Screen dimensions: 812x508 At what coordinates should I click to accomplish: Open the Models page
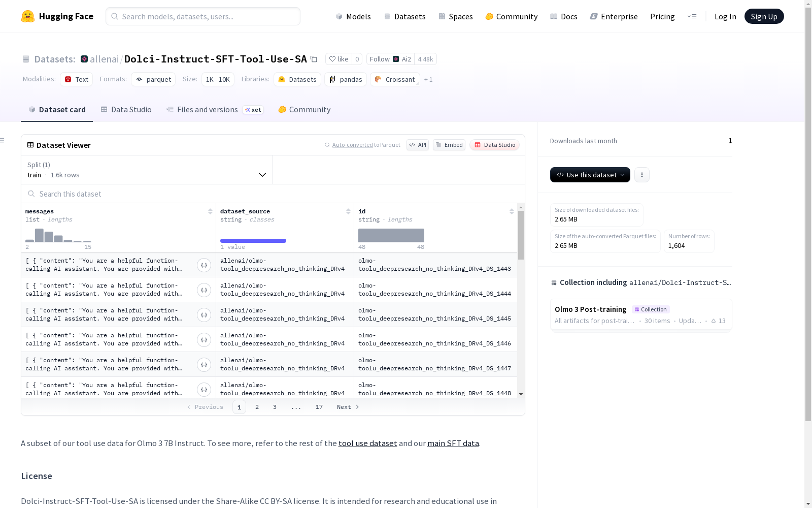(353, 16)
